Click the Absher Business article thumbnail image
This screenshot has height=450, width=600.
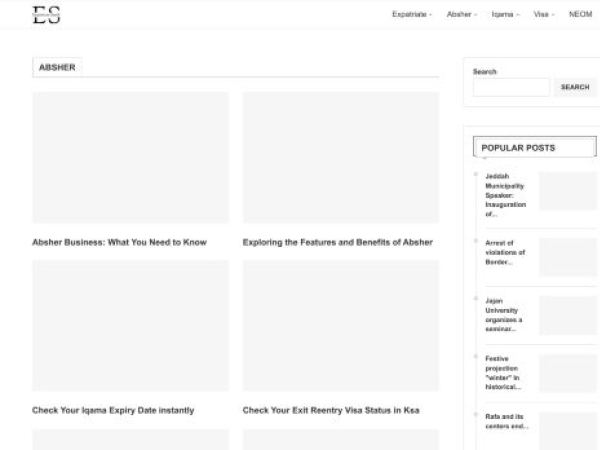point(130,157)
